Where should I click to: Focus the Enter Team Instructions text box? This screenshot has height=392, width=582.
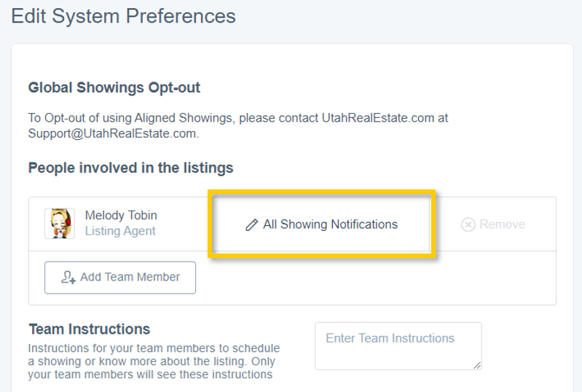[x=398, y=345]
